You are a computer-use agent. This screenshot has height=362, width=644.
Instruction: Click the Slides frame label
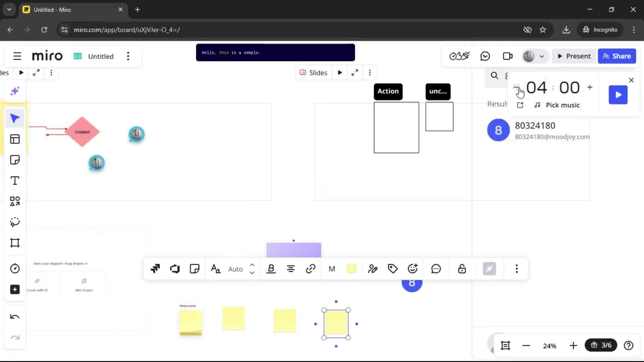[x=314, y=73]
